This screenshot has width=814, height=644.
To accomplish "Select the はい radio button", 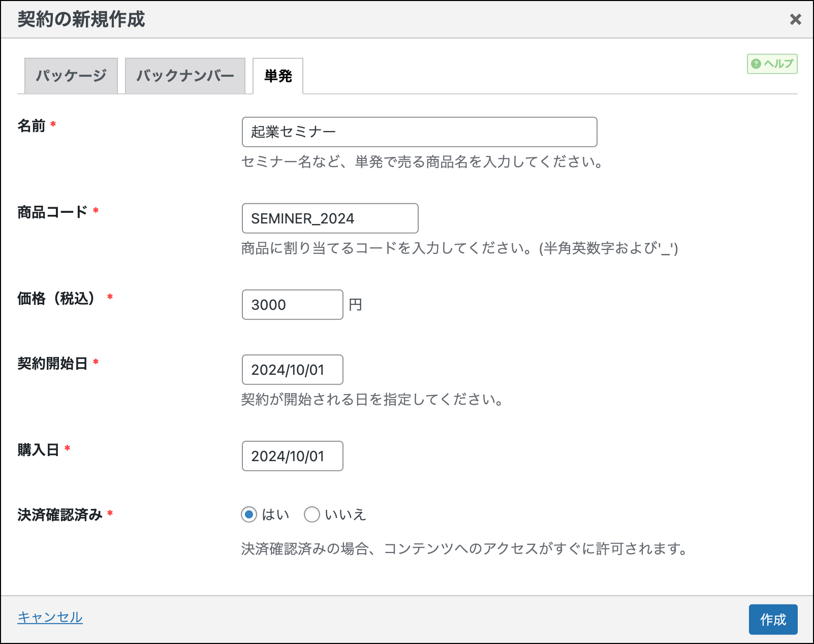I will [x=249, y=515].
